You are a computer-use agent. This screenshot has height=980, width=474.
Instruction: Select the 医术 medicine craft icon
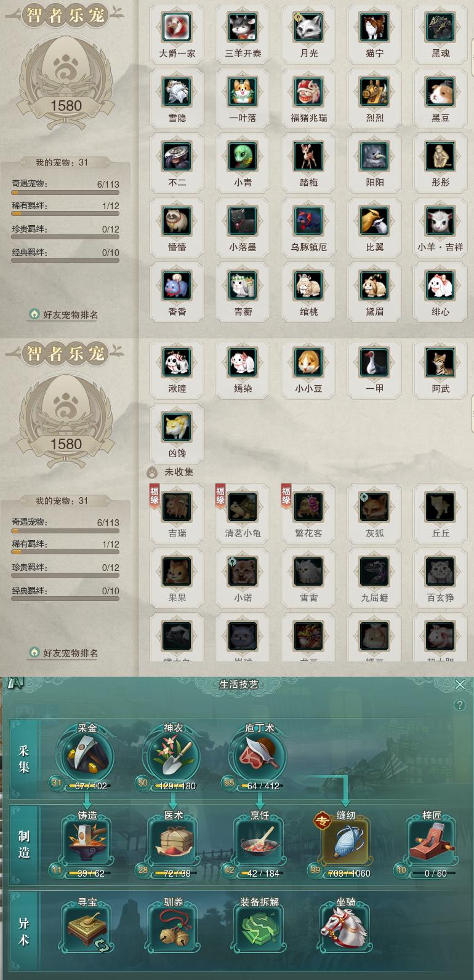point(173,842)
